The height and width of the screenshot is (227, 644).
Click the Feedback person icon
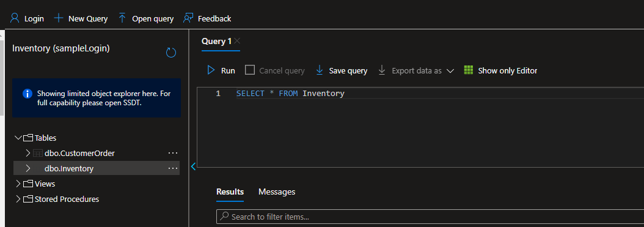188,18
